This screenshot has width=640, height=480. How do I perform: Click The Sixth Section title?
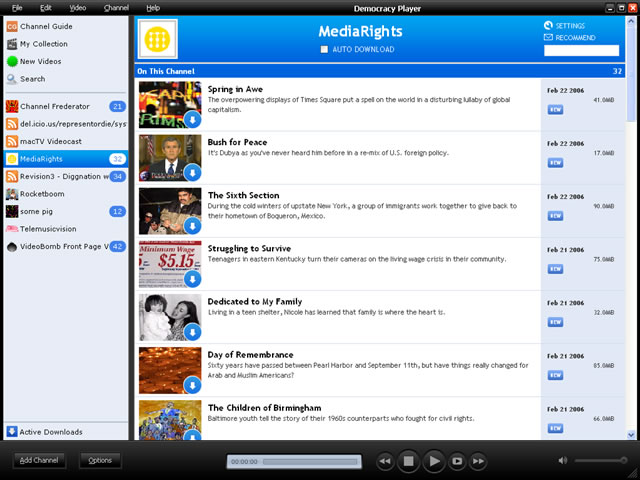coord(243,196)
